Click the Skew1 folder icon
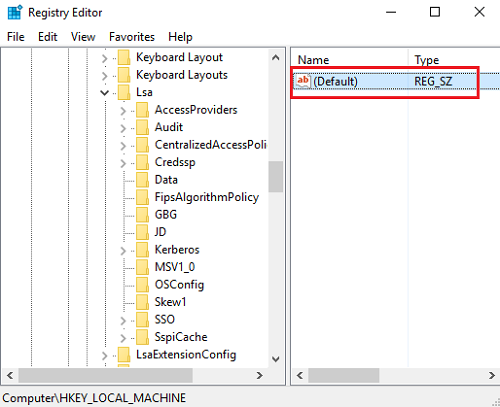500x407 pixels. [x=143, y=302]
